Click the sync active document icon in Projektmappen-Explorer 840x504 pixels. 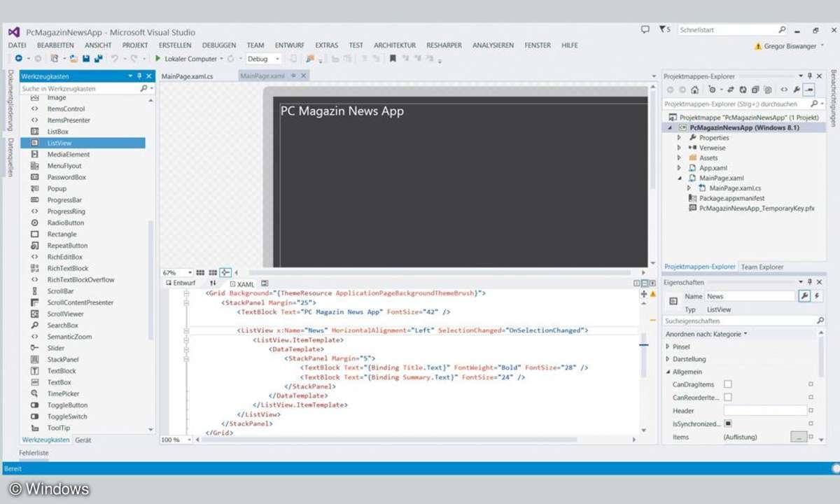(808, 90)
